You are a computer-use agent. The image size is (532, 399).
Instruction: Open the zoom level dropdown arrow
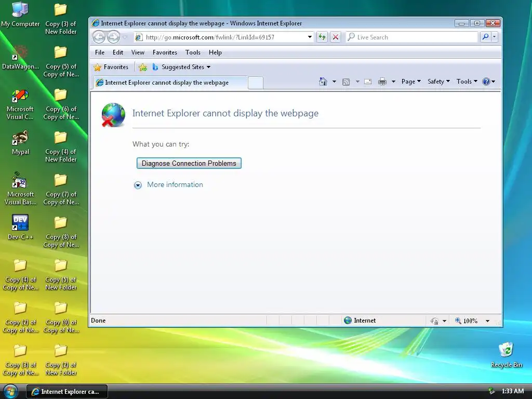pyautogui.click(x=487, y=321)
